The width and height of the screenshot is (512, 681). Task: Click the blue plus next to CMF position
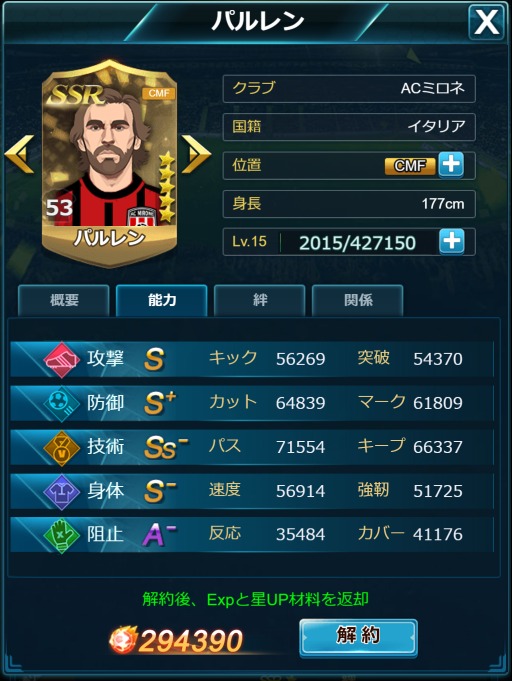(451, 165)
